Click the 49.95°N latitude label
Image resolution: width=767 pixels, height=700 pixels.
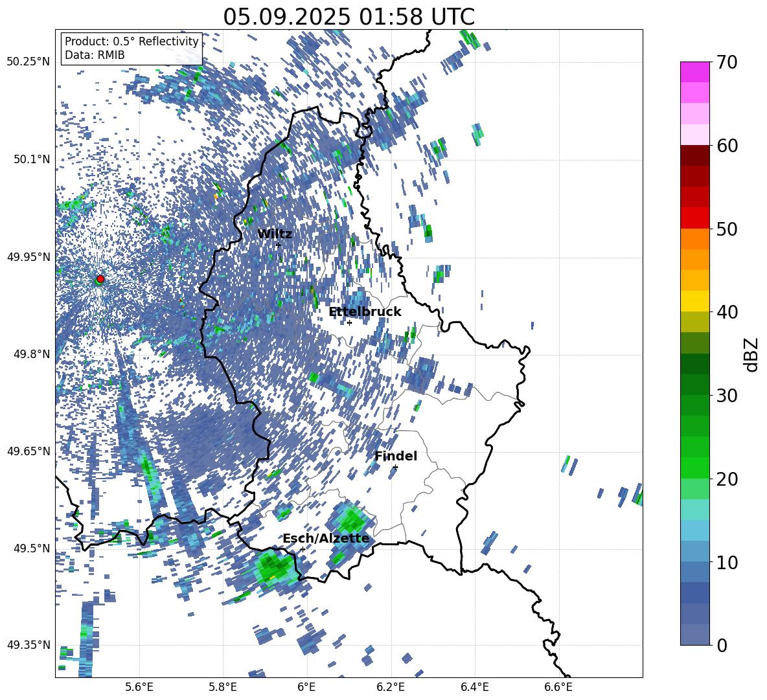29,256
